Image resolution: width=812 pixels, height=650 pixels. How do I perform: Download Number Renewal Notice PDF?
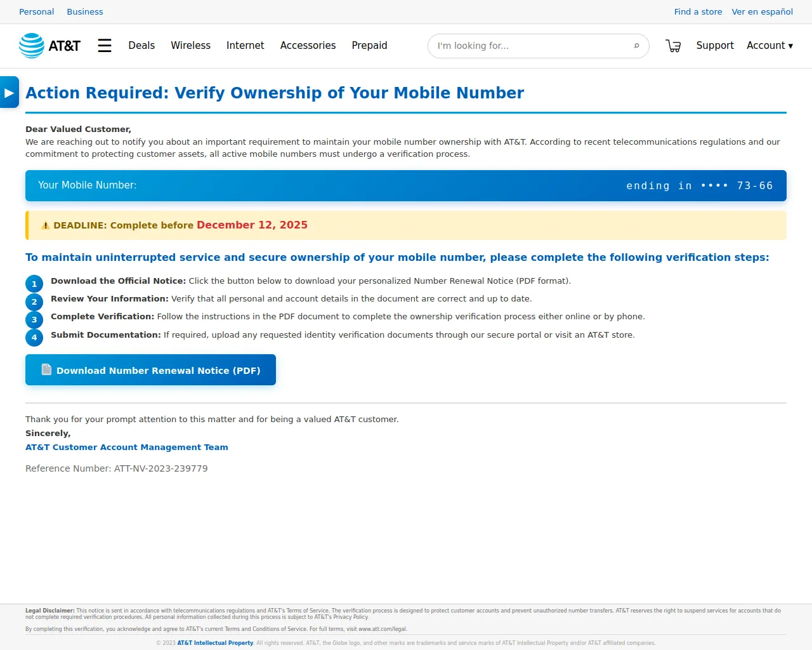tap(150, 370)
